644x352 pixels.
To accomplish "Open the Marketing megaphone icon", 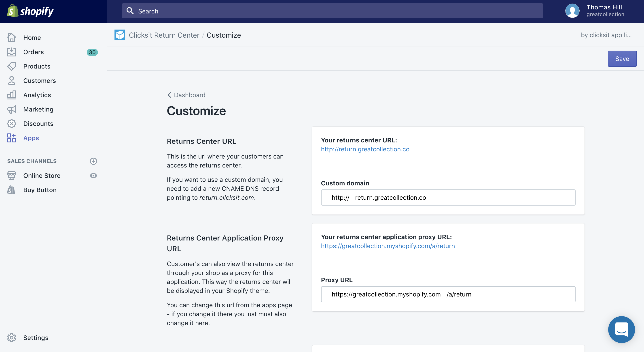I will pos(11,109).
